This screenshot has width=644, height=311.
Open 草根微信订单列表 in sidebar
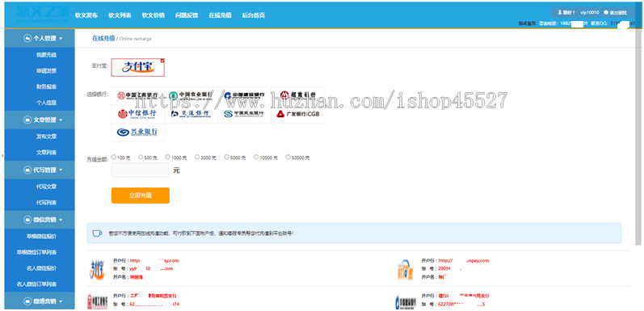tap(36, 252)
